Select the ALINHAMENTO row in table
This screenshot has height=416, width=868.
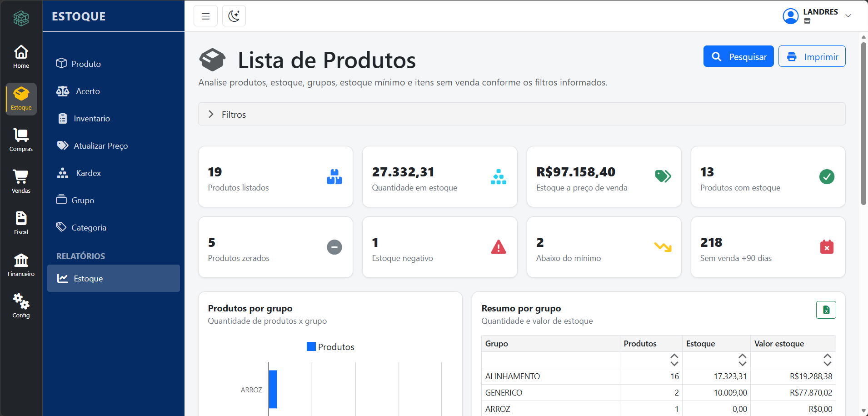pyautogui.click(x=658, y=376)
